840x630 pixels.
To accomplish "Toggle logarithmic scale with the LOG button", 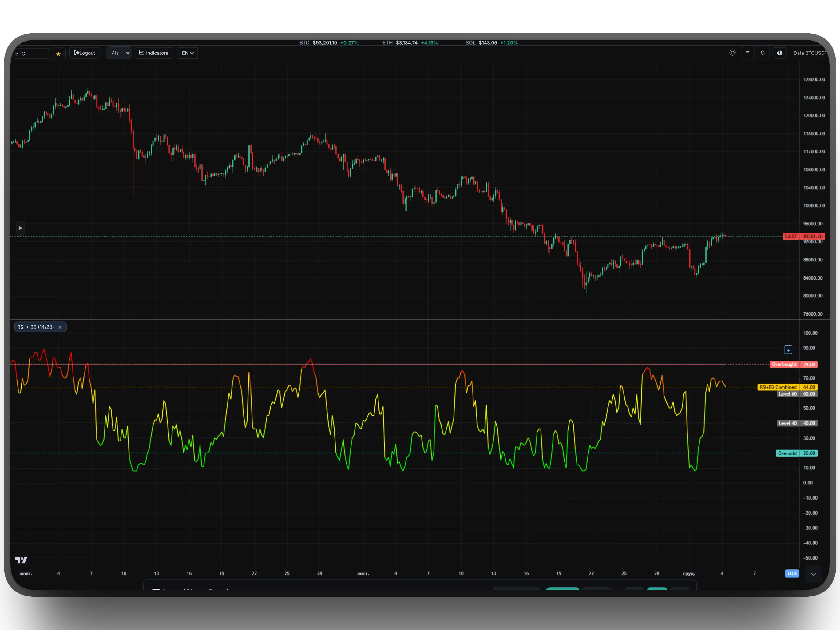I will coord(792,574).
